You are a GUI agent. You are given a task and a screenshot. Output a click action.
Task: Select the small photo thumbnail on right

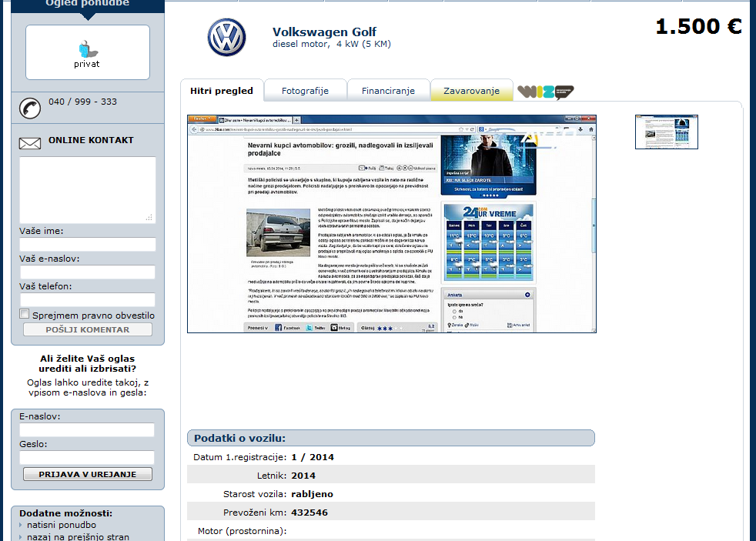pyautogui.click(x=667, y=132)
